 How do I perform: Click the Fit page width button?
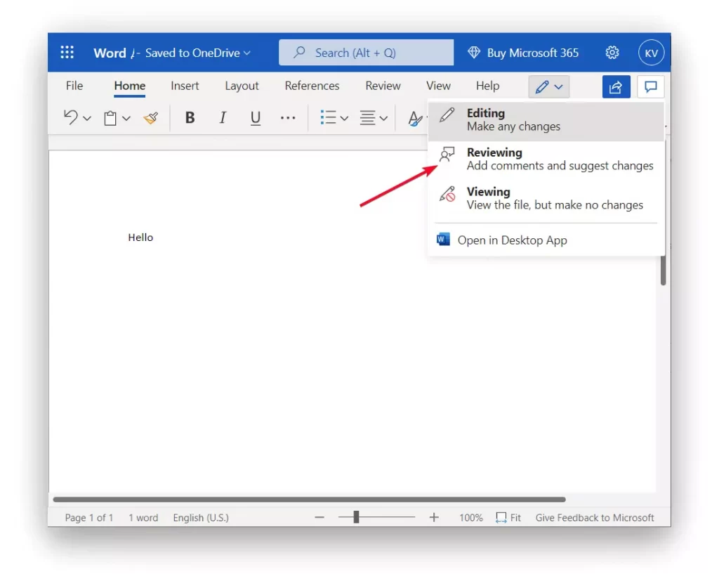point(508,518)
